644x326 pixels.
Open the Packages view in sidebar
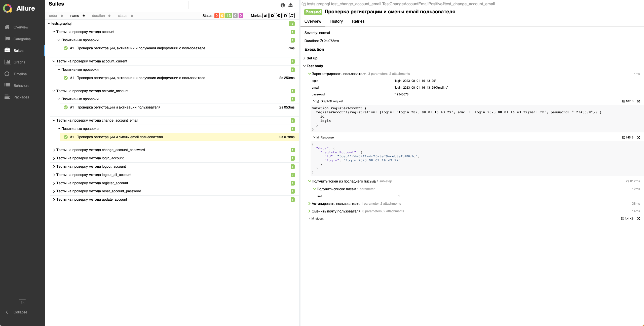coord(21,97)
